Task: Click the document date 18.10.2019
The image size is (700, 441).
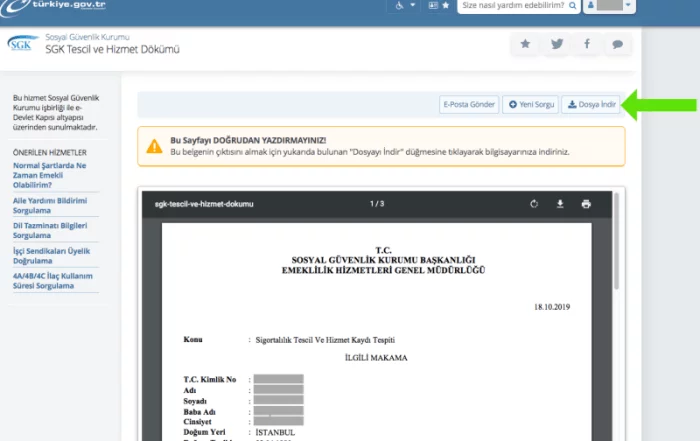Action: (x=552, y=307)
